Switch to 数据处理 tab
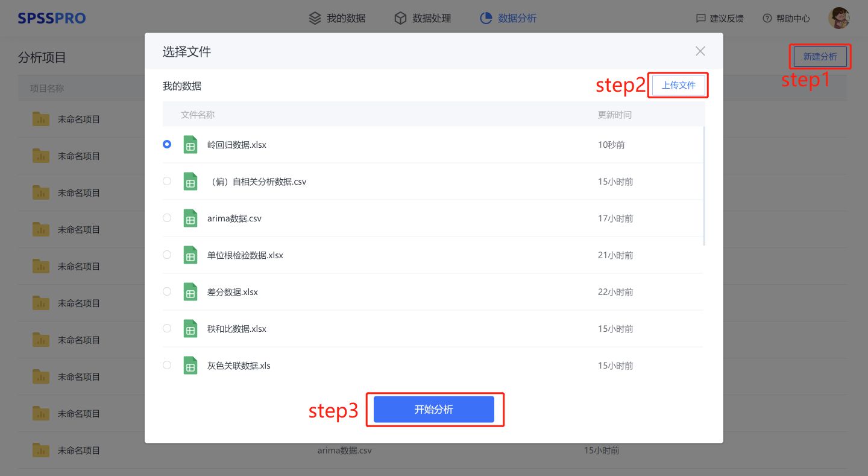The height and width of the screenshot is (476, 868). (x=423, y=18)
